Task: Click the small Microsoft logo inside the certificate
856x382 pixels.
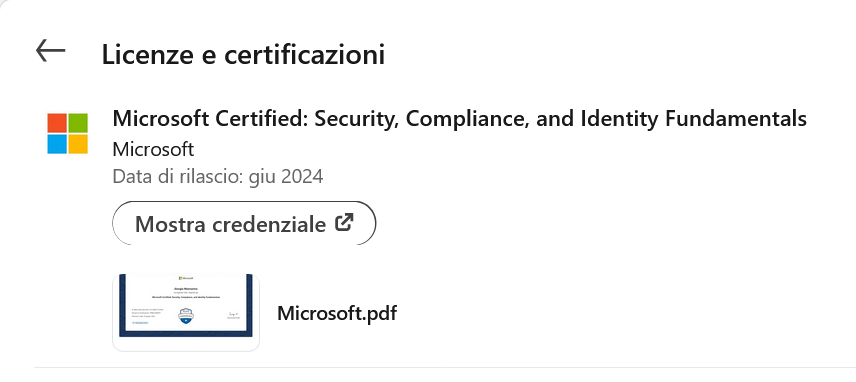Action: pyautogui.click(x=186, y=278)
